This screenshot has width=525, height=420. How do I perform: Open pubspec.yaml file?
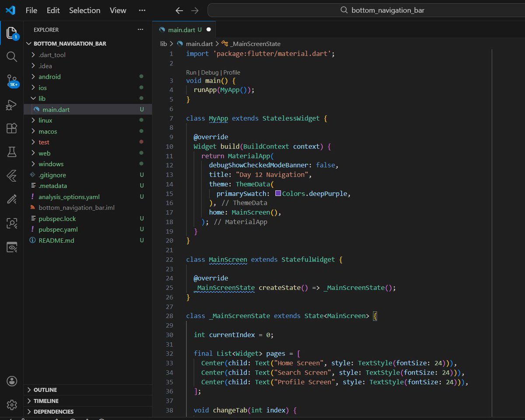coord(58,230)
